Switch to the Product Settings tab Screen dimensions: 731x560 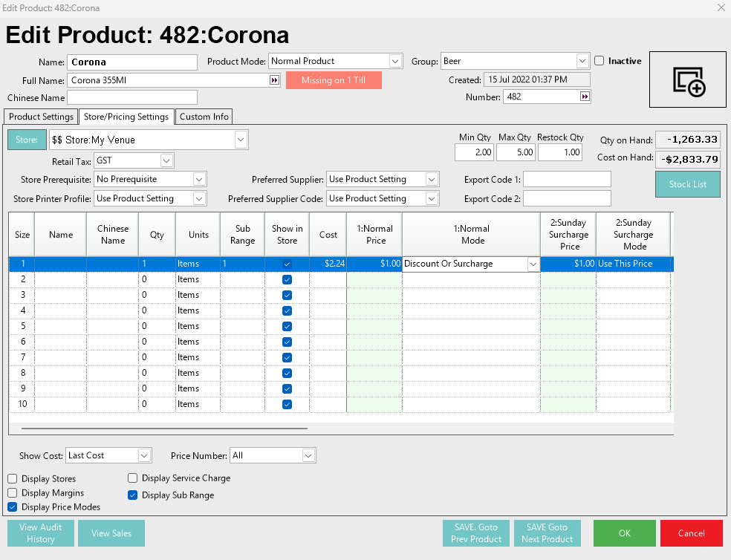click(x=41, y=117)
